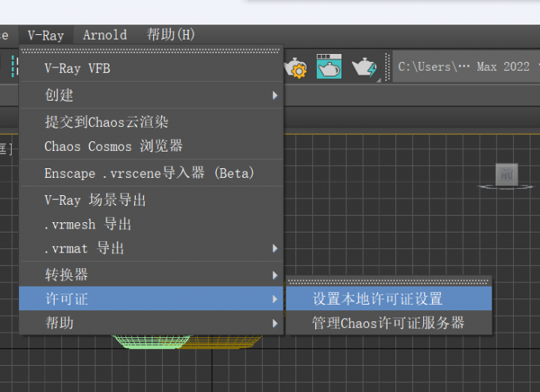Choose 提交到Chaos云渲染

point(151,122)
